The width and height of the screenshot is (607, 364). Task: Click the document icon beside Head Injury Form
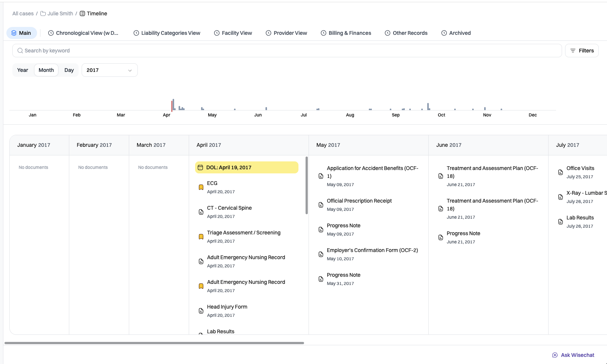click(201, 311)
